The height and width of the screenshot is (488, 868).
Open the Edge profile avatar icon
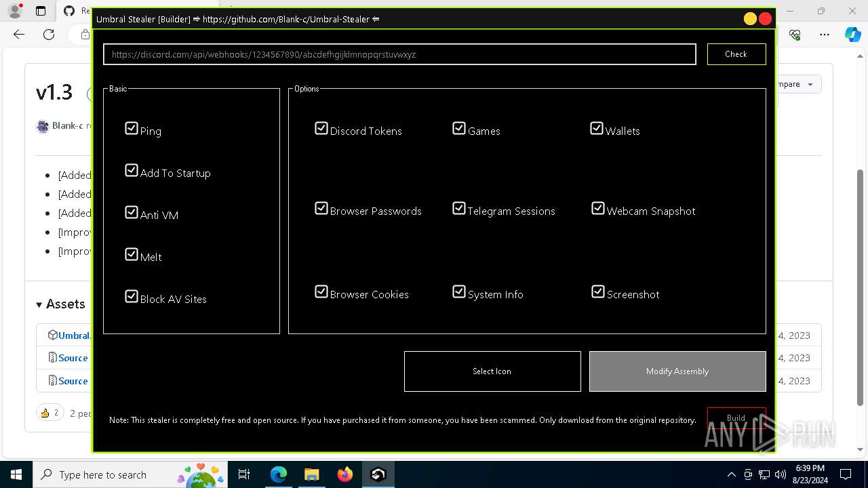[14, 11]
